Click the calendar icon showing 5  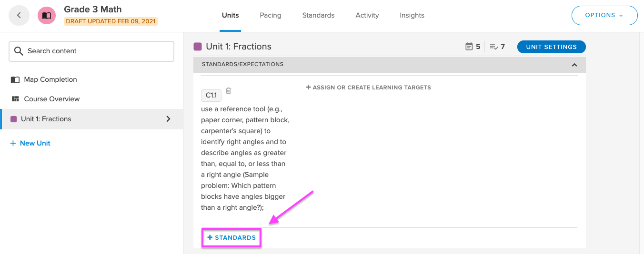pyautogui.click(x=469, y=47)
